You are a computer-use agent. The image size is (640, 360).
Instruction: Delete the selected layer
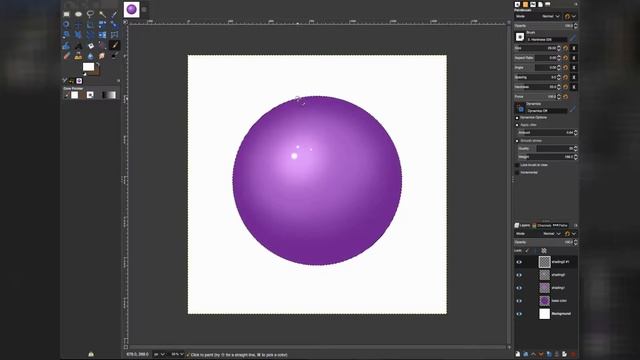point(573,354)
